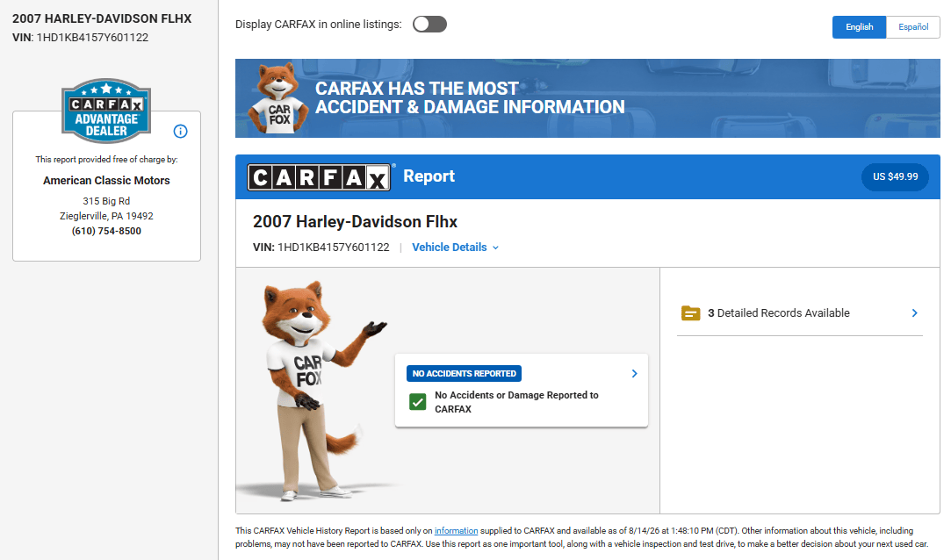This screenshot has width=951, height=560.
Task: Click the yellow folder records icon
Action: tap(691, 312)
